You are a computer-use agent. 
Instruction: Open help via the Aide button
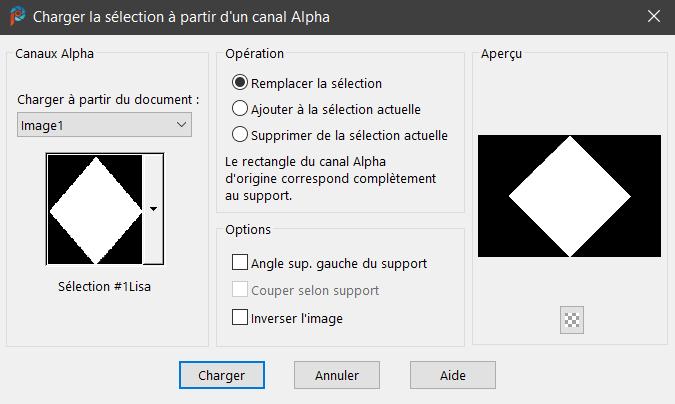coord(452,375)
